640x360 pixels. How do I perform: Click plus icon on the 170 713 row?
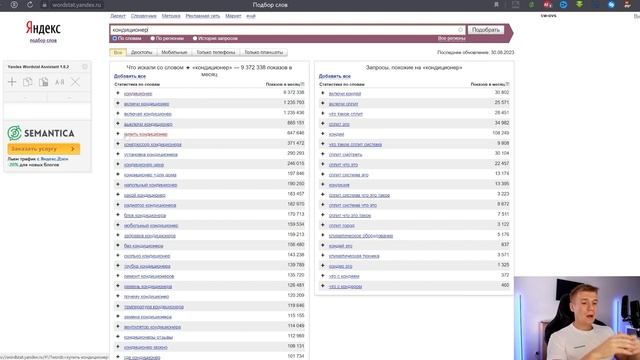(118, 215)
